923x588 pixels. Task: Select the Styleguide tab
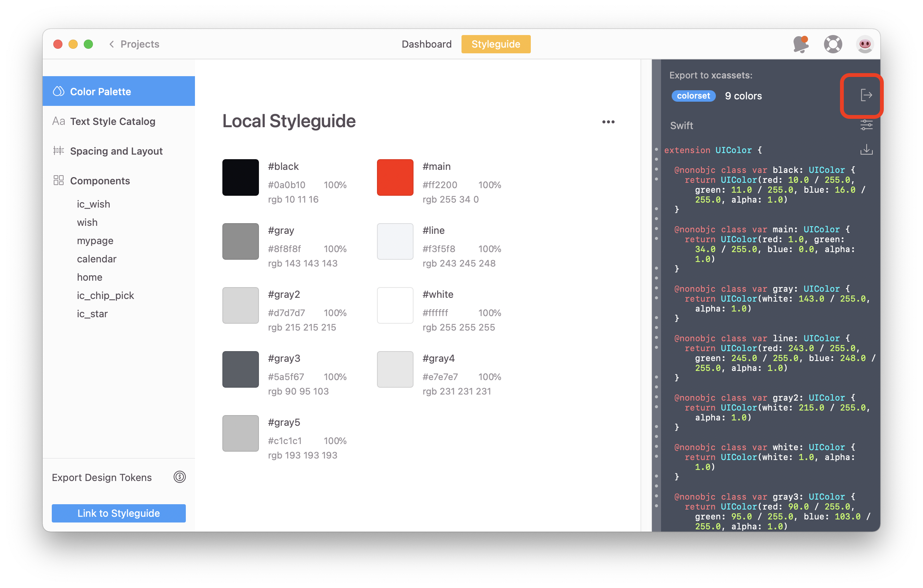pyautogui.click(x=496, y=44)
